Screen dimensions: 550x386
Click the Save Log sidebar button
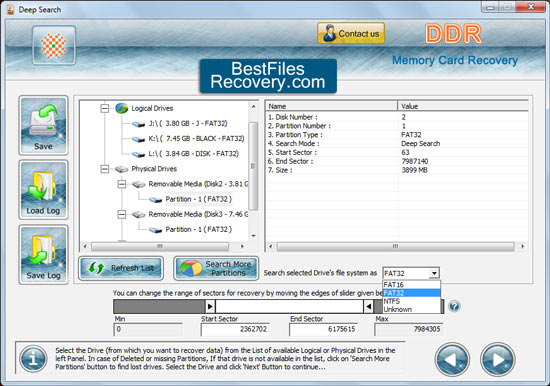click(43, 254)
